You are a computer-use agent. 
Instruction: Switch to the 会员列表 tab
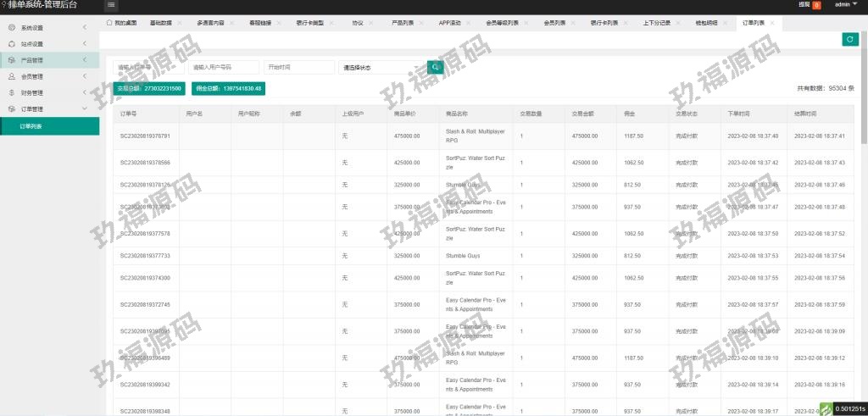[555, 23]
